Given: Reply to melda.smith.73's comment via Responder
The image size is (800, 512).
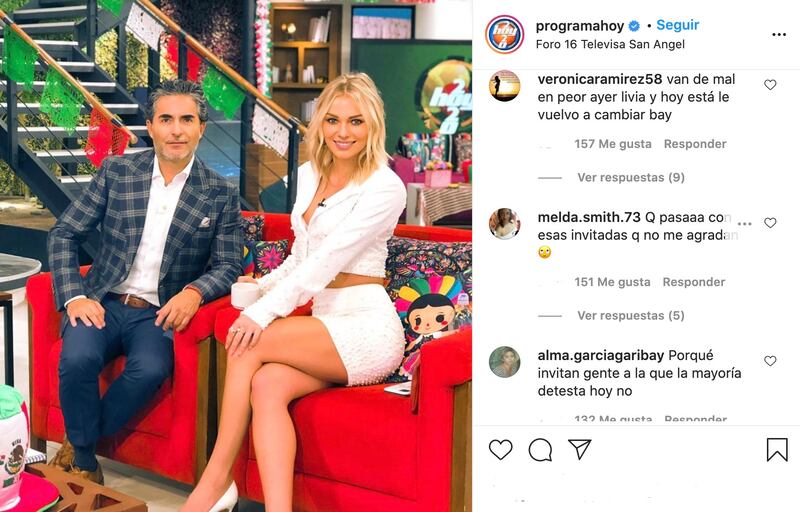Looking at the screenshot, I should coord(693,282).
